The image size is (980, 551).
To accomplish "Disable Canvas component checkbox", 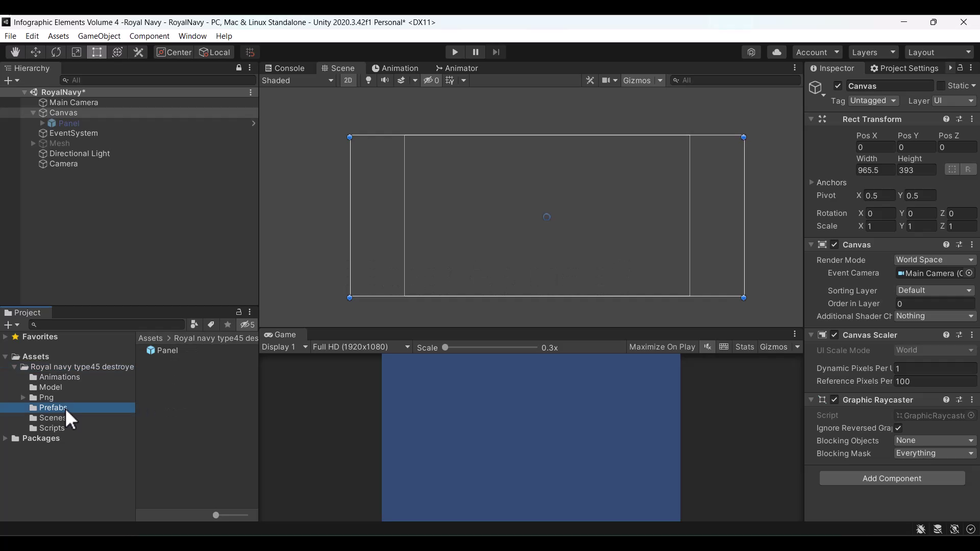I will tap(835, 244).
